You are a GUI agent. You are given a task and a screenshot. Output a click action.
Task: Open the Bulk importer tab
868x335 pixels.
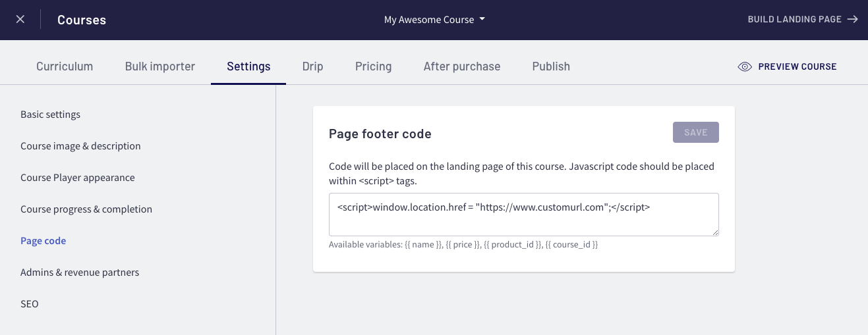pos(160,66)
